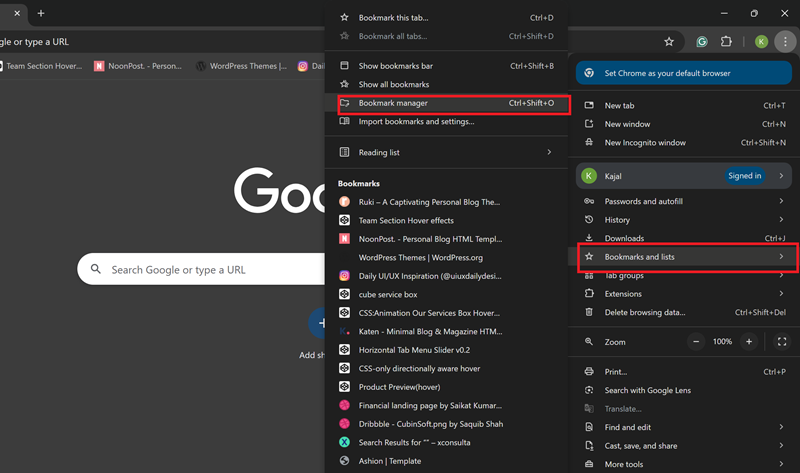Expand More tools submenu
The image size is (800, 473).
point(684,464)
